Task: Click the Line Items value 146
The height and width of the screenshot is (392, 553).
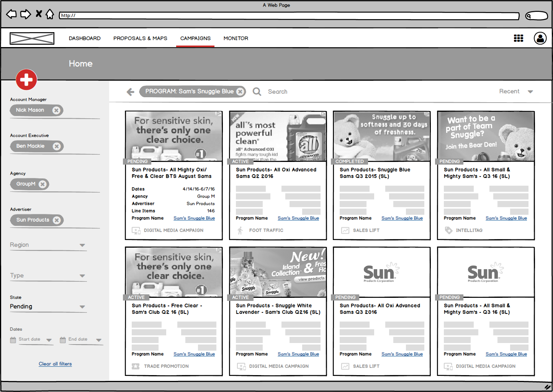Action: click(x=211, y=211)
